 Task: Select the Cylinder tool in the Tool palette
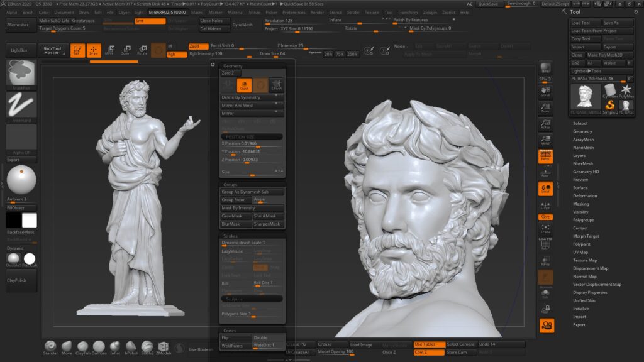click(x=609, y=89)
